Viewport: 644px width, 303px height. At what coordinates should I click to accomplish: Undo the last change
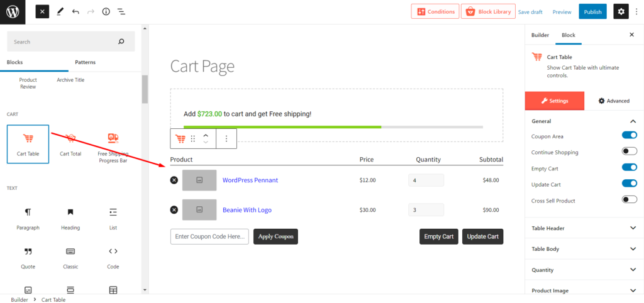point(75,12)
